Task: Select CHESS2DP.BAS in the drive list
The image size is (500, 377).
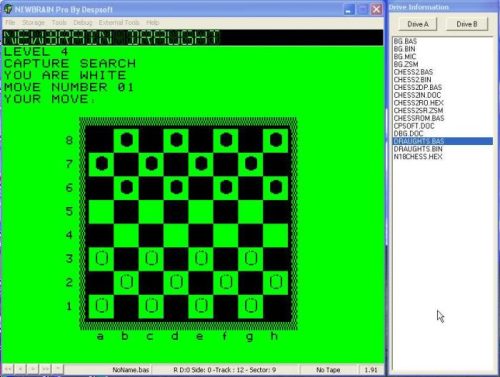Action: pyautogui.click(x=418, y=87)
